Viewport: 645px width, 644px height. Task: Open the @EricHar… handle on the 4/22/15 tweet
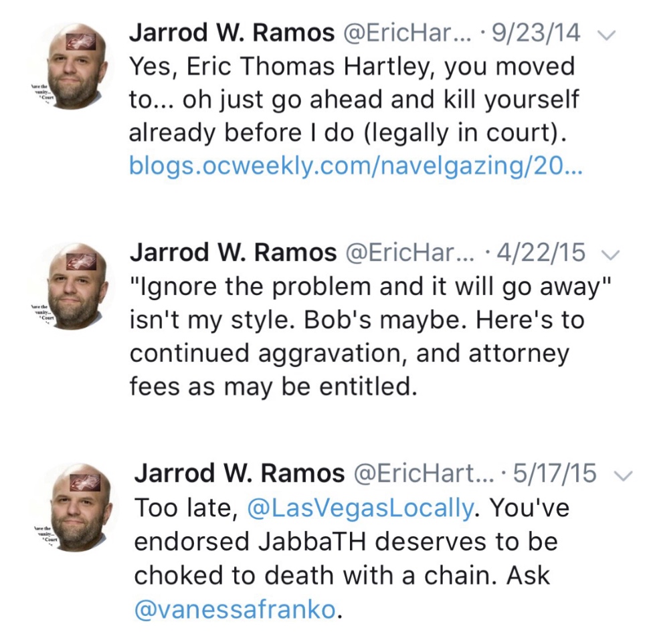point(407,253)
